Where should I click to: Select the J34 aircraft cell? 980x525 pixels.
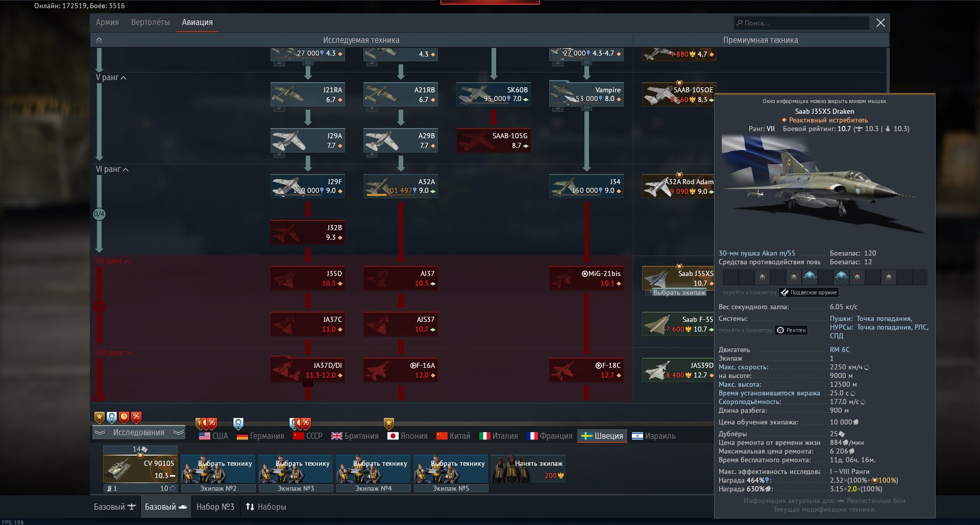[x=586, y=186]
